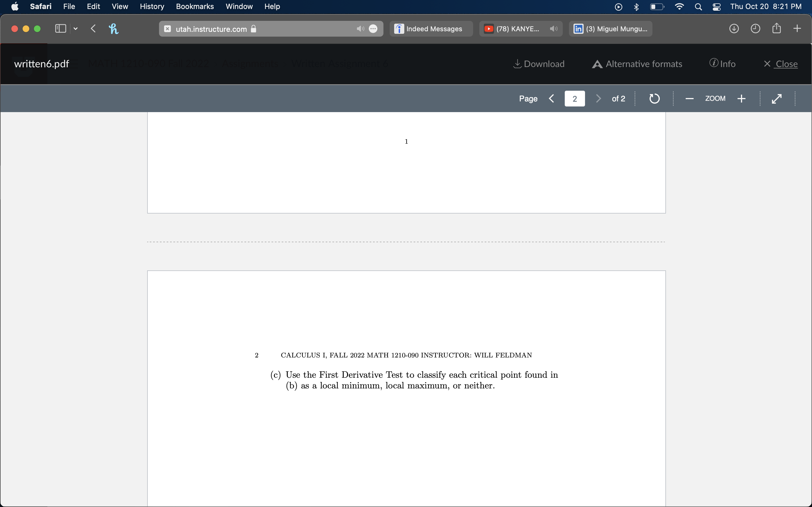812x507 pixels.
Task: Switch to the Indeed Messages tab
Action: point(431,29)
